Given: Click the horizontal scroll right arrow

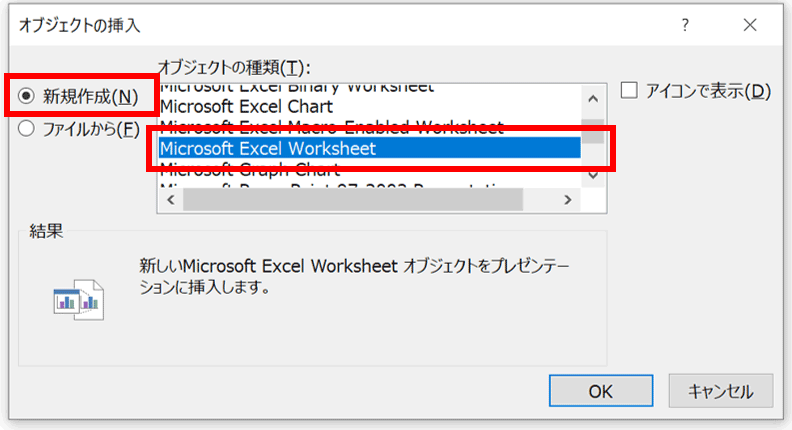Looking at the screenshot, I should [568, 199].
